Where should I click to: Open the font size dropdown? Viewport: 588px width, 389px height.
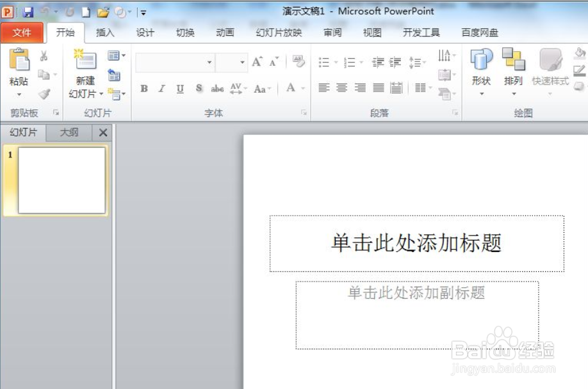(x=243, y=62)
